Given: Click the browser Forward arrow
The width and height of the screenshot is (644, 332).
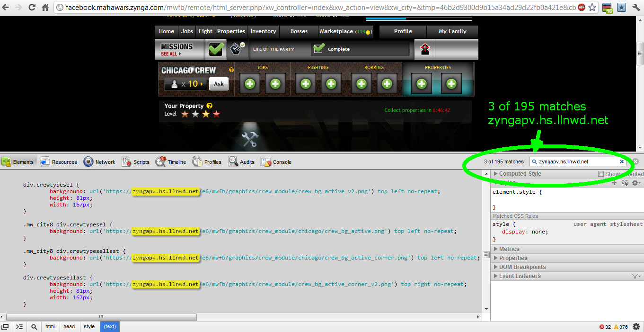Looking at the screenshot, I should click(x=19, y=8).
